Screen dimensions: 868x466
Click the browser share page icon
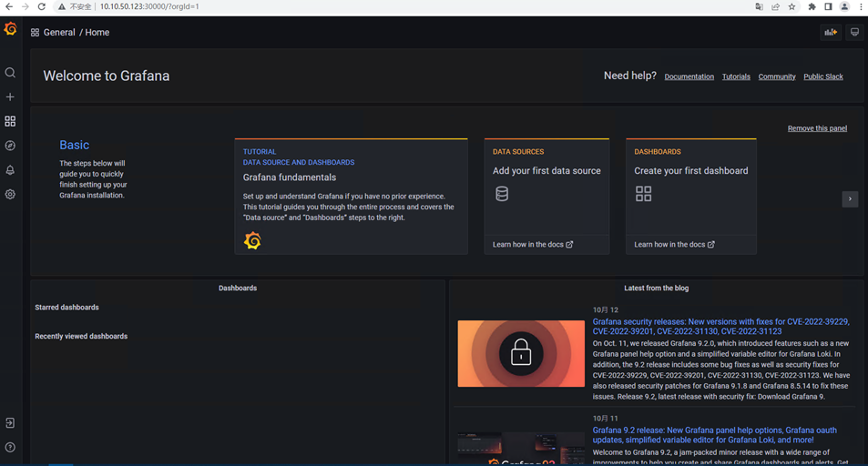776,6
